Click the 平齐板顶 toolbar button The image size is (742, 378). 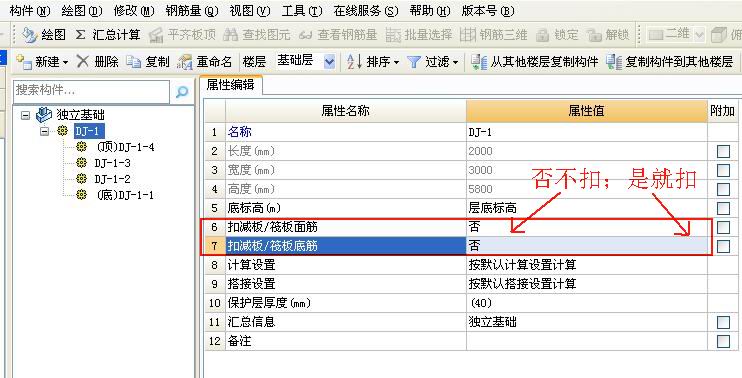point(183,35)
